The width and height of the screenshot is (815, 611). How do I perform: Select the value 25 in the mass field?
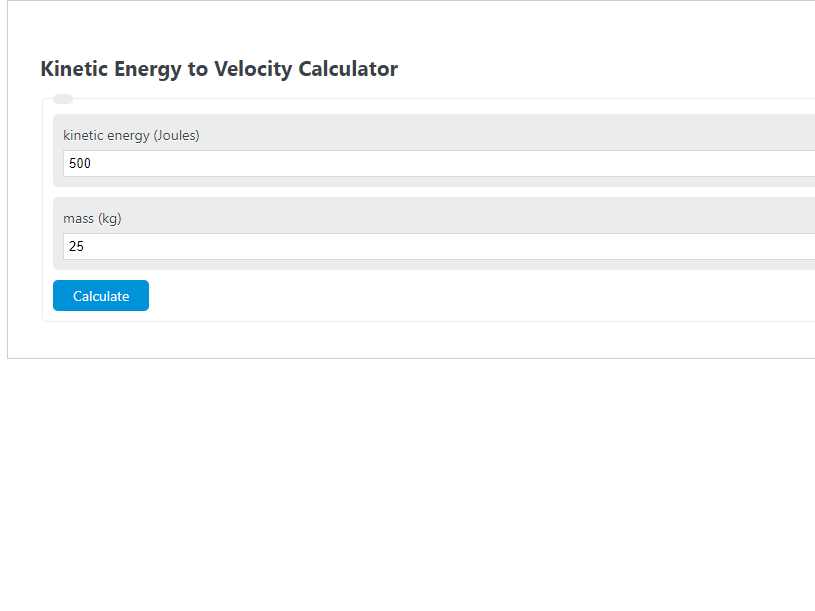[76, 246]
